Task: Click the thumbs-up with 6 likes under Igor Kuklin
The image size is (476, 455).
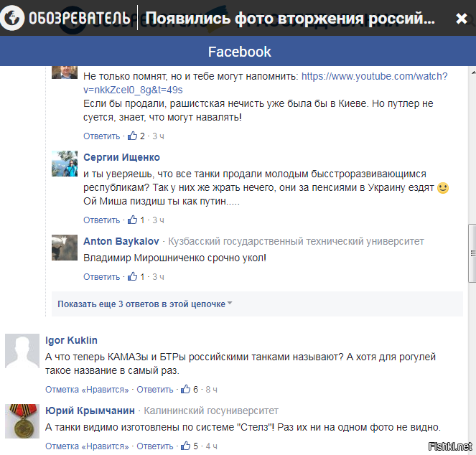Action: [185, 389]
